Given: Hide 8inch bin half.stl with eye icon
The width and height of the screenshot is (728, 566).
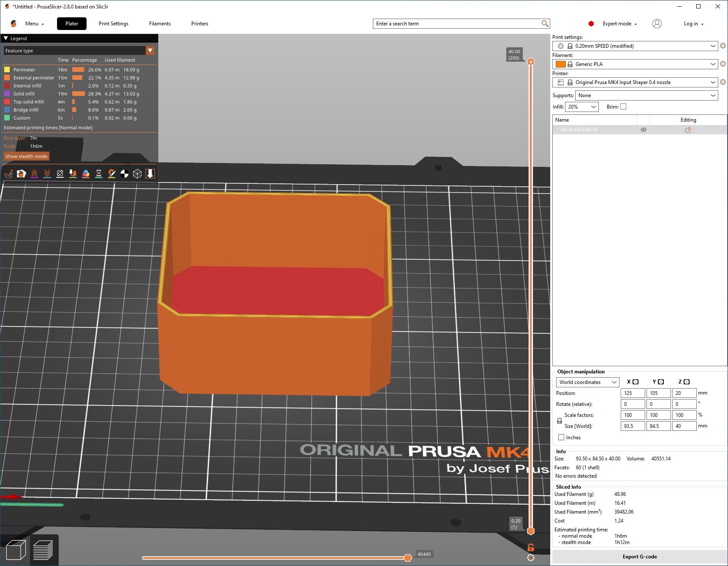Looking at the screenshot, I should 643,130.
